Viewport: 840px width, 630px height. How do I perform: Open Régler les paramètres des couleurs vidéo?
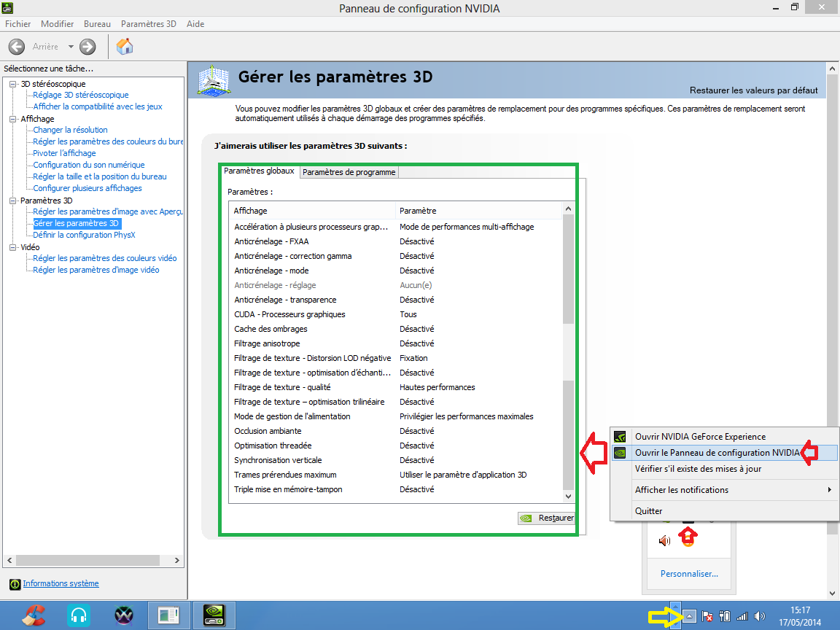(105, 258)
